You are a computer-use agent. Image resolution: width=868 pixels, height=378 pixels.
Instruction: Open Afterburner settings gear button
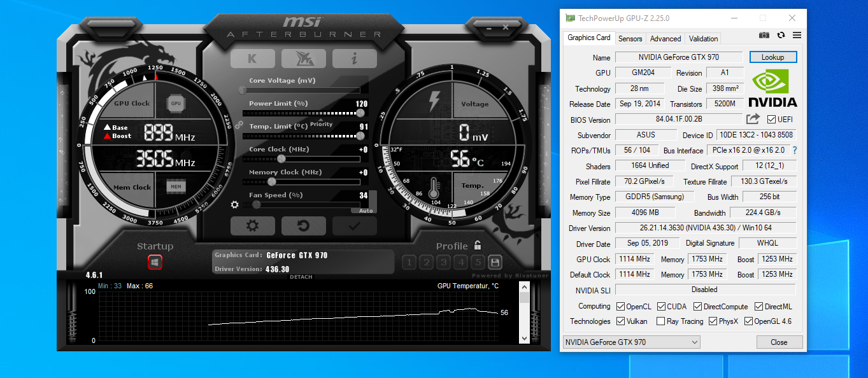point(253,226)
